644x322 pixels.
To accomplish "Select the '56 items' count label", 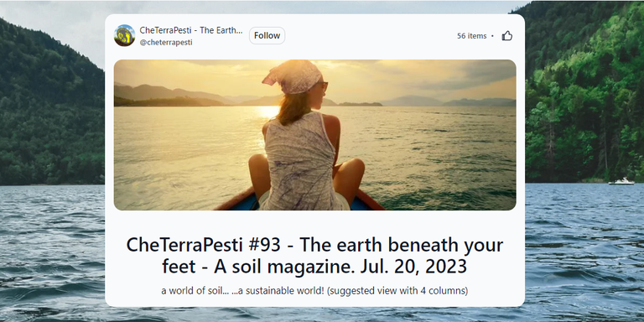I will pyautogui.click(x=471, y=36).
